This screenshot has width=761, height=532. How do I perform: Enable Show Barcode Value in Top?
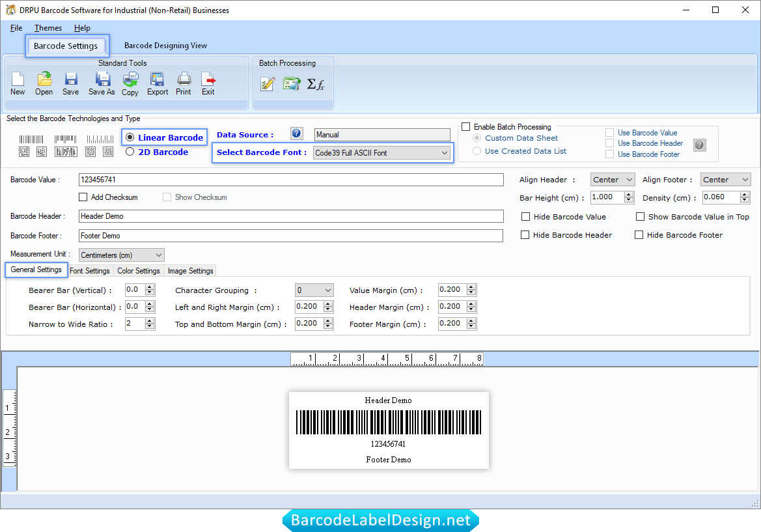click(640, 216)
